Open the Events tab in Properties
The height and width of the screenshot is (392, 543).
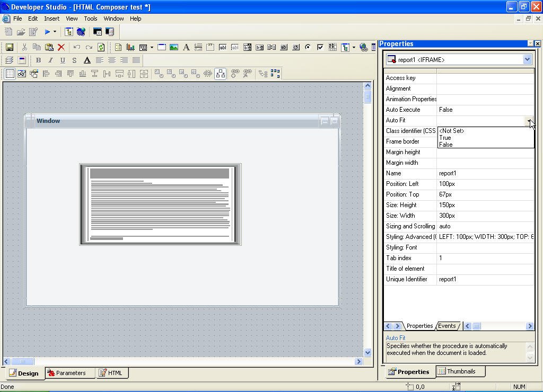click(447, 326)
